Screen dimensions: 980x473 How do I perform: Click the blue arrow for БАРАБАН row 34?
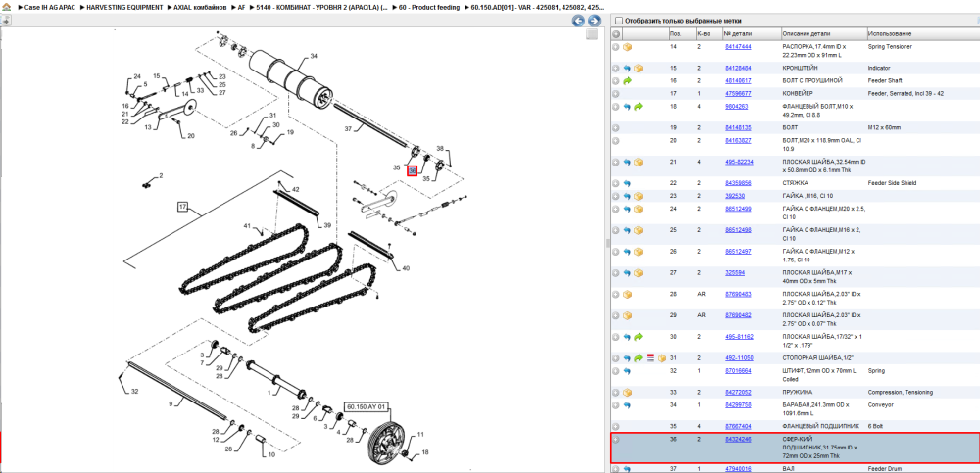pyautogui.click(x=627, y=405)
